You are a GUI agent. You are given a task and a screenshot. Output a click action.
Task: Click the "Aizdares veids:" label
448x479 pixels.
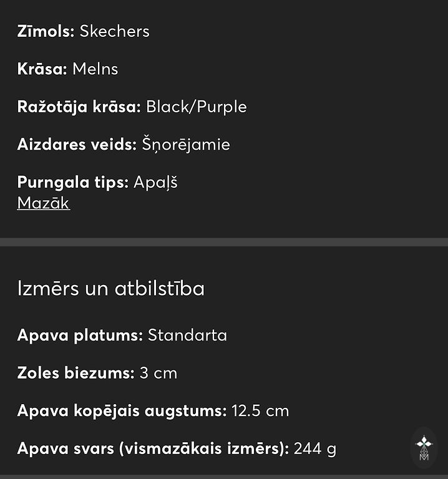76,145
